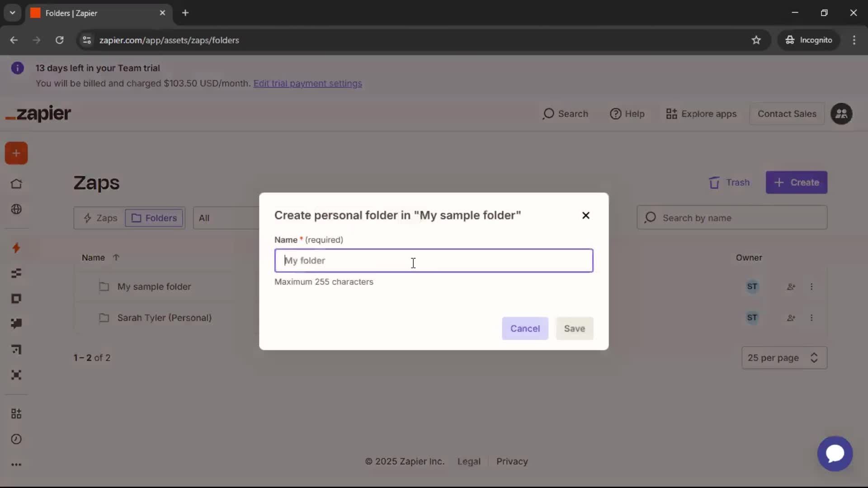Open Chatbots sidebar icon
868x488 pixels.
click(16, 324)
